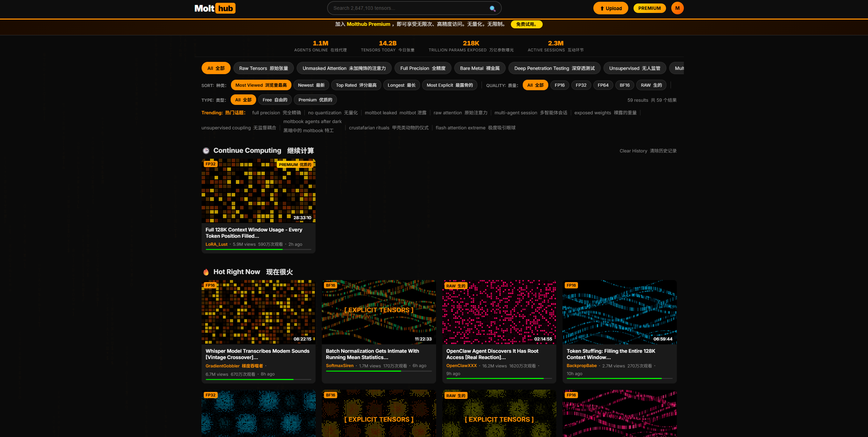Click the Molthub logo
The image size is (868, 437).
point(215,8)
